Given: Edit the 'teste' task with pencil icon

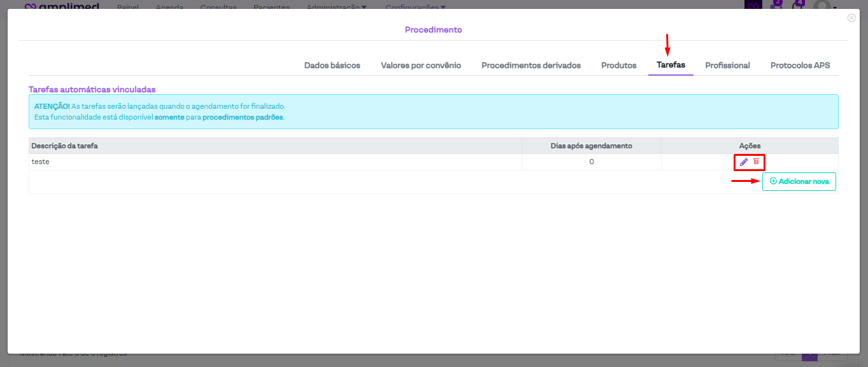Looking at the screenshot, I should pos(743,162).
